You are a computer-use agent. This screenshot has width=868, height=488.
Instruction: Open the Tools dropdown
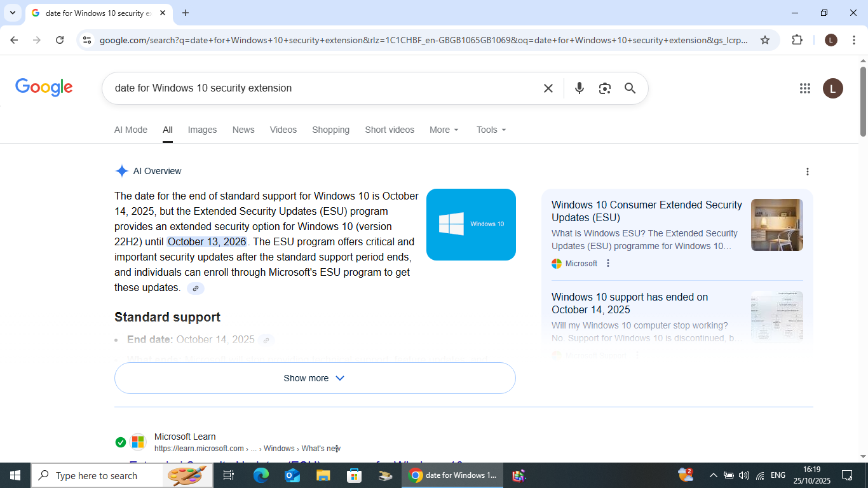(491, 130)
